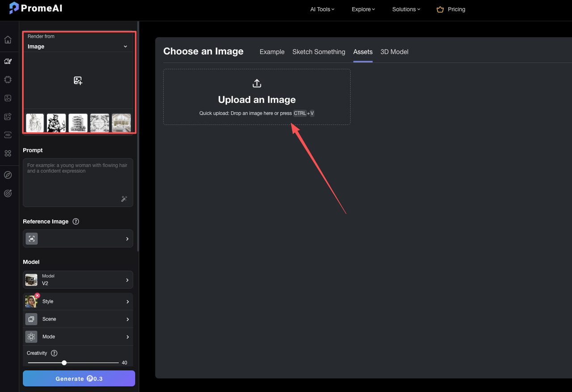Viewport: 572px width, 392px height.
Task: Open the Render from Image dropdown
Action: (78, 46)
